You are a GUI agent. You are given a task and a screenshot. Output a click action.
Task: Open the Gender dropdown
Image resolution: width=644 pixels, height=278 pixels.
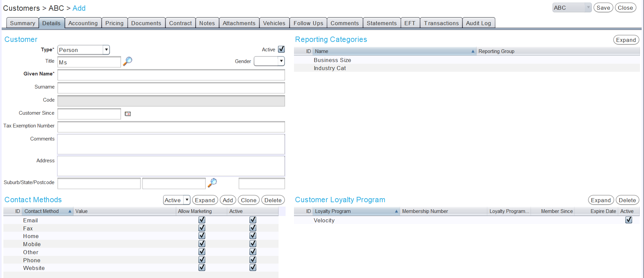click(x=269, y=61)
